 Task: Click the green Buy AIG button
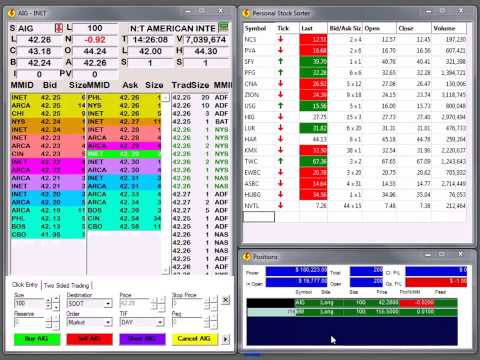tap(37, 339)
